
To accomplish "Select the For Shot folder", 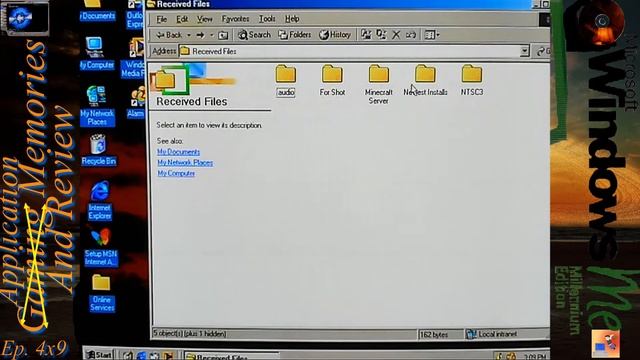I will (332, 80).
